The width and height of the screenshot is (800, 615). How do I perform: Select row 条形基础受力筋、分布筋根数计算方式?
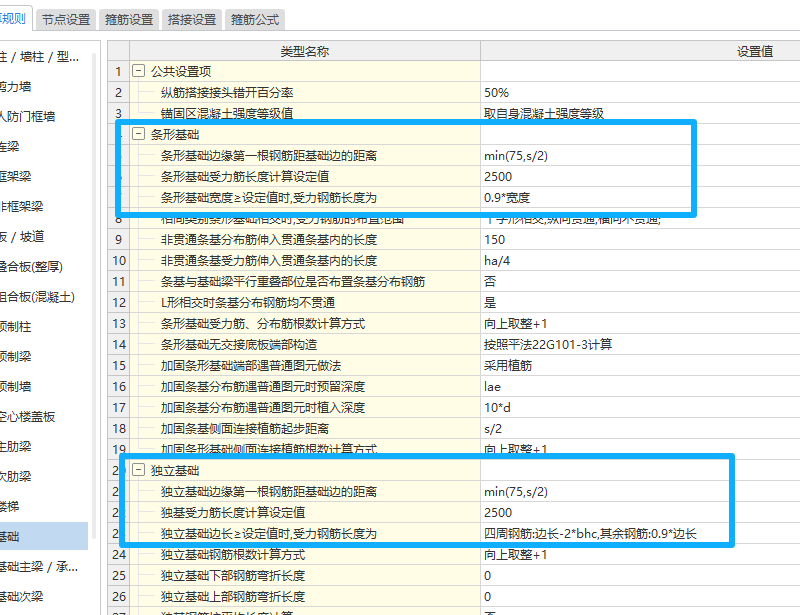305,323
